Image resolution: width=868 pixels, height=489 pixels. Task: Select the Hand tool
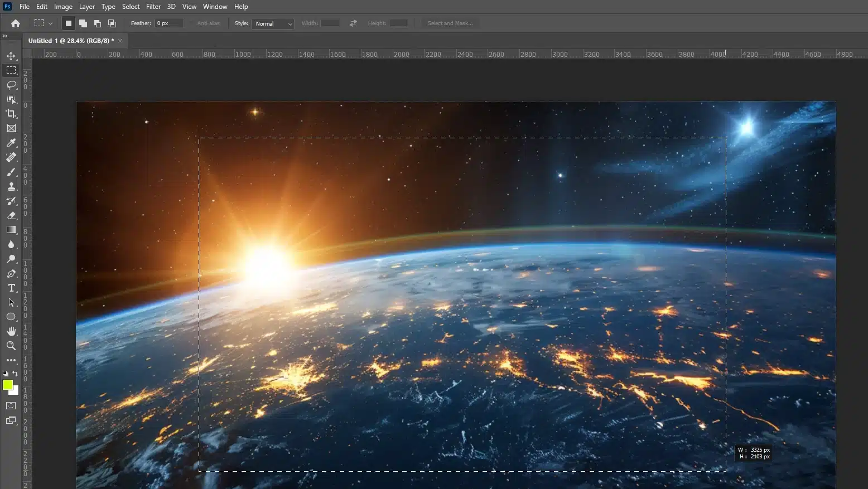tap(11, 331)
